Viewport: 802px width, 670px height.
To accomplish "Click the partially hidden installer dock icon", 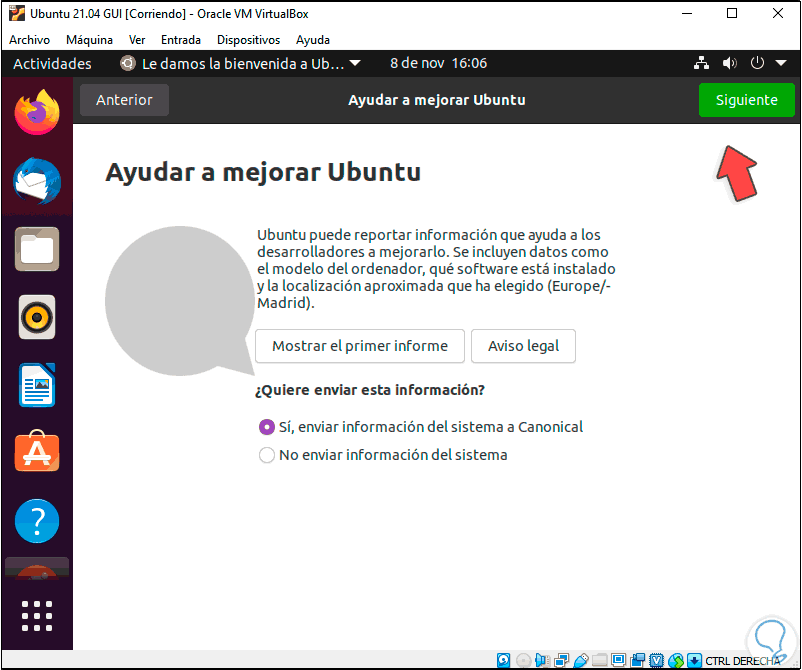I will (x=37, y=569).
